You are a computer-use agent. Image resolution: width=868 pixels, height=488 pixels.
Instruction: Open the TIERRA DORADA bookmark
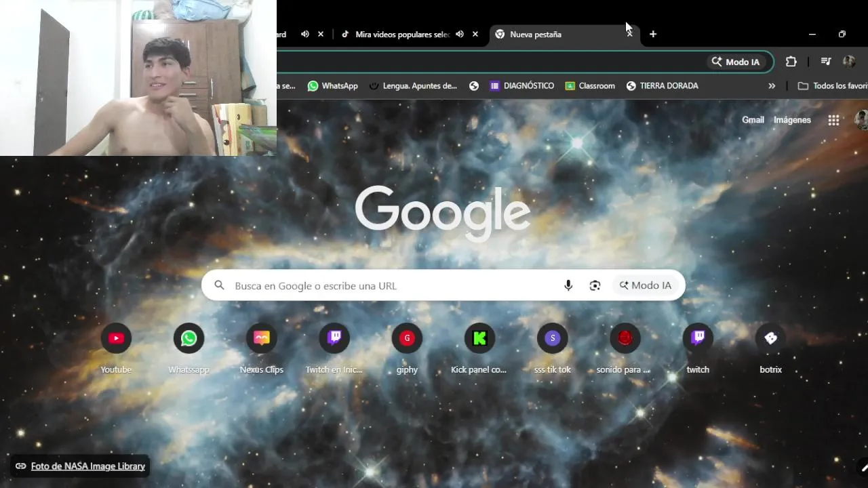[x=663, y=86]
